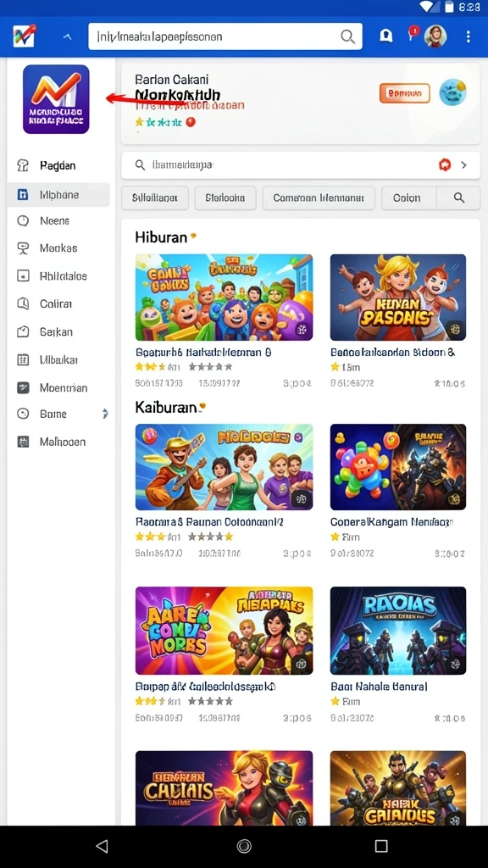Expand the arrow at secondary search bar end
The image size is (488, 868).
click(464, 165)
